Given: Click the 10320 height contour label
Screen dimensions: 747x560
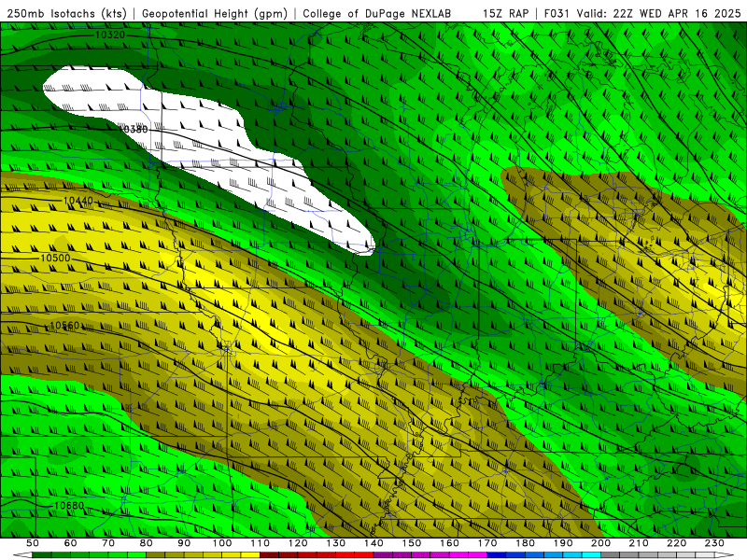Looking at the screenshot, I should tap(110, 35).
